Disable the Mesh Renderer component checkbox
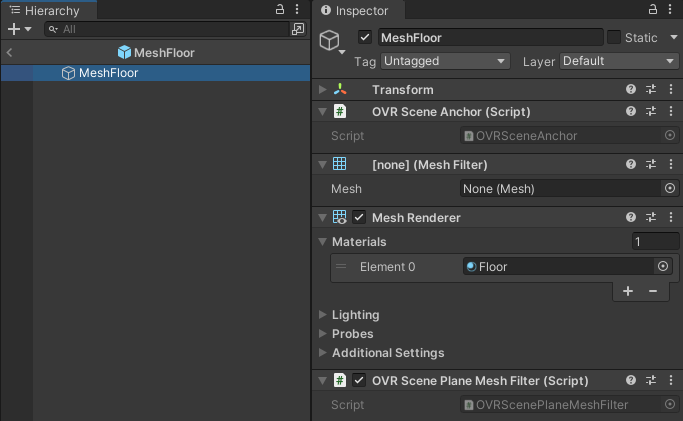The width and height of the screenshot is (683, 421). 359,217
